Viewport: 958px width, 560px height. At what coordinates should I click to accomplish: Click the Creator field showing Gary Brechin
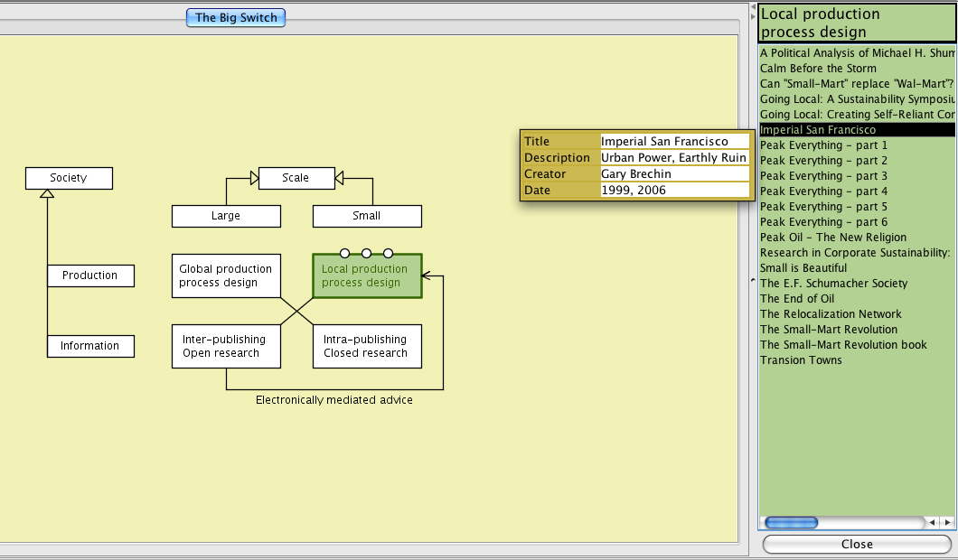click(x=674, y=174)
